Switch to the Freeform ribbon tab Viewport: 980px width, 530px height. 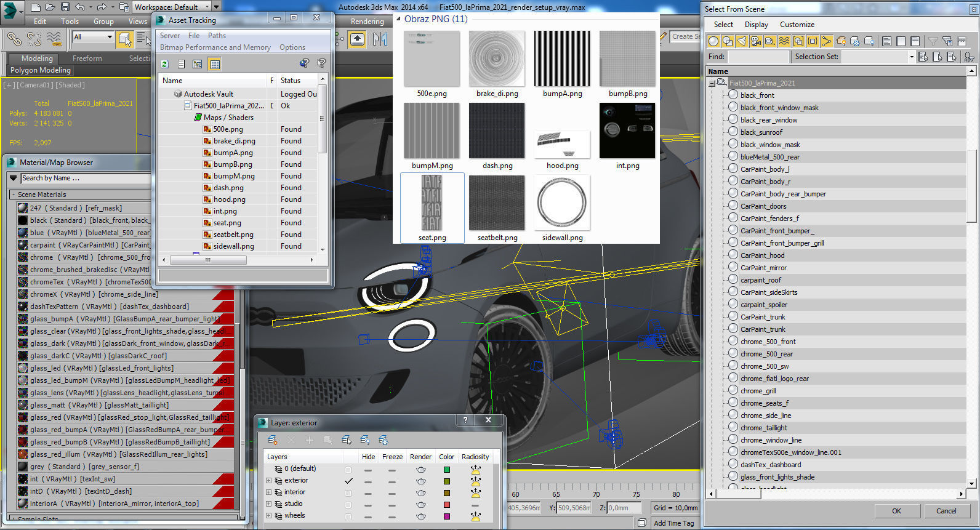[x=87, y=58]
